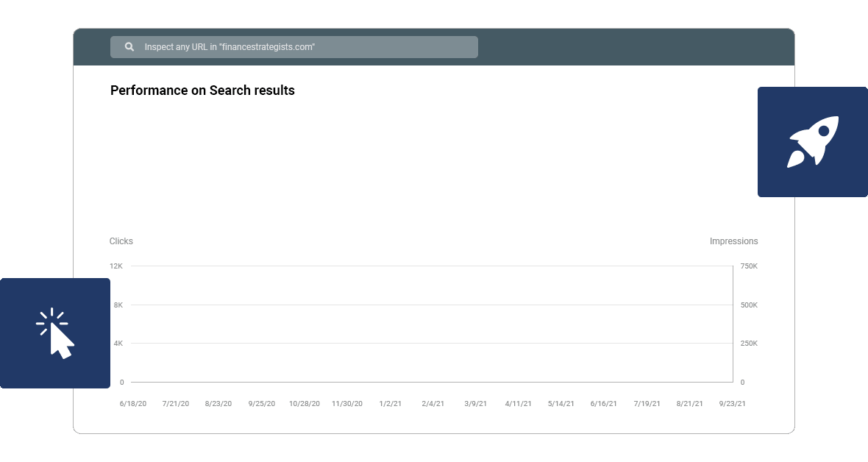The width and height of the screenshot is (868, 462).
Task: Select the Performance on Search results heading
Action: 202,90
